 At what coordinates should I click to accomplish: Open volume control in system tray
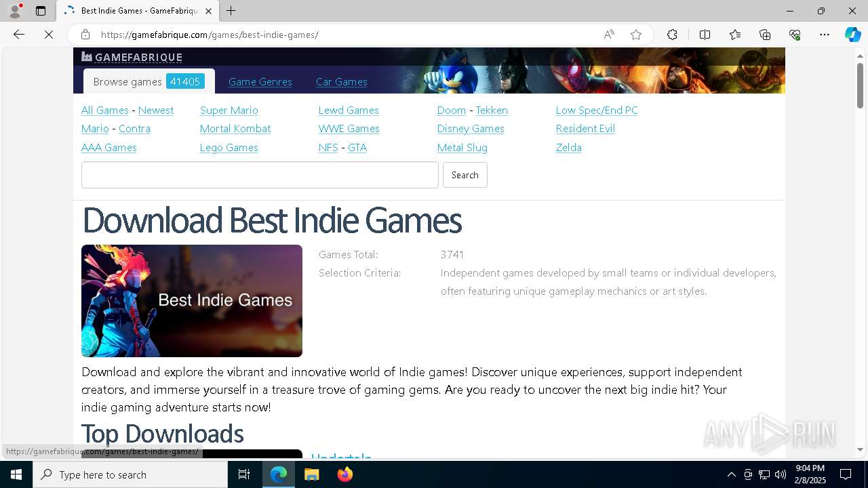781,474
